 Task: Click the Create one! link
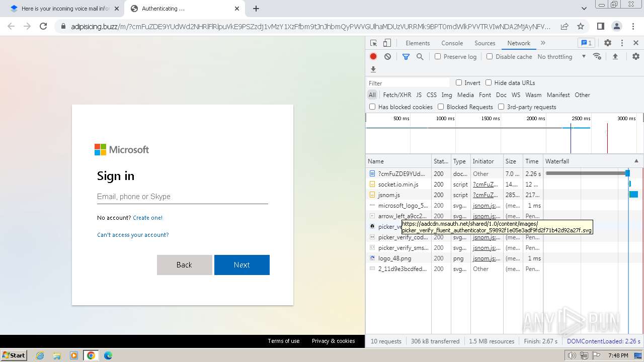click(x=147, y=218)
